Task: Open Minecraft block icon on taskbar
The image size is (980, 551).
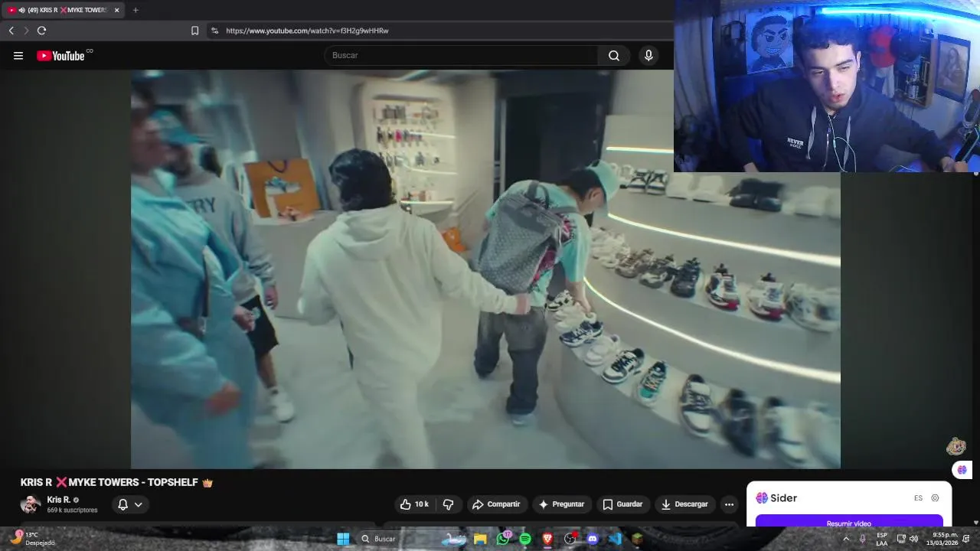Action: point(637,539)
